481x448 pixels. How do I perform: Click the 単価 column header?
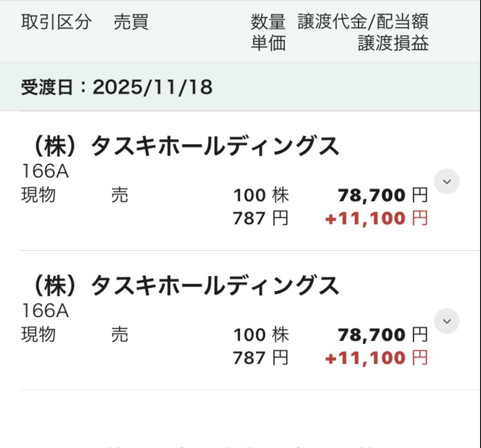point(268,43)
